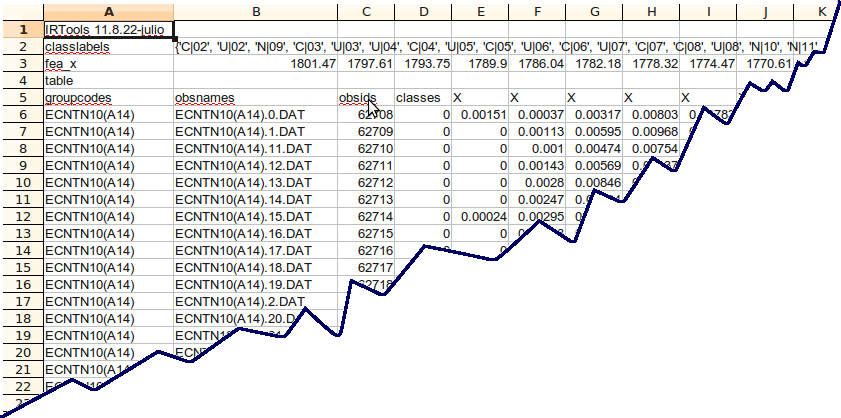Click the 'table' cell

pyautogui.click(x=109, y=81)
